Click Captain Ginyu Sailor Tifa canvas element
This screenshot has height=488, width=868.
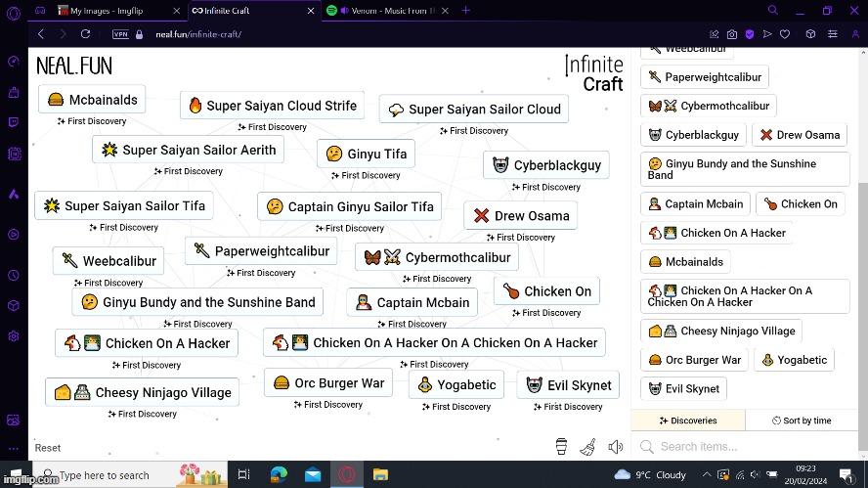(x=349, y=206)
